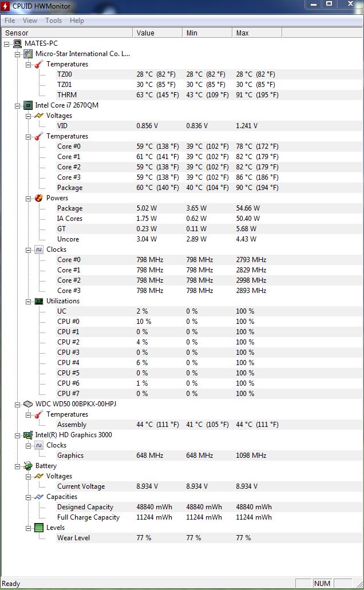Click the Battery device icon
Viewport: 364px width, 590px height.
28,466
